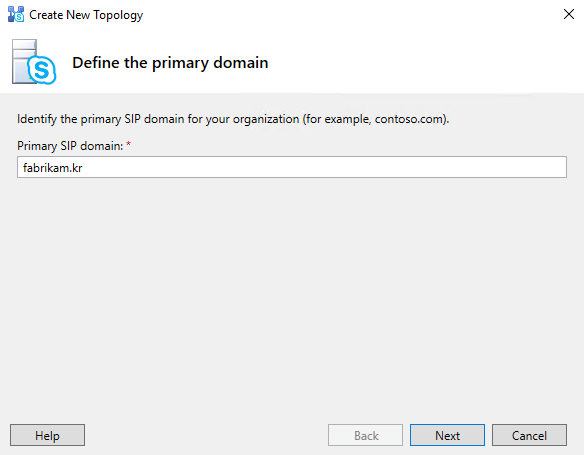Click the "Create New Topology" window title

86,15
